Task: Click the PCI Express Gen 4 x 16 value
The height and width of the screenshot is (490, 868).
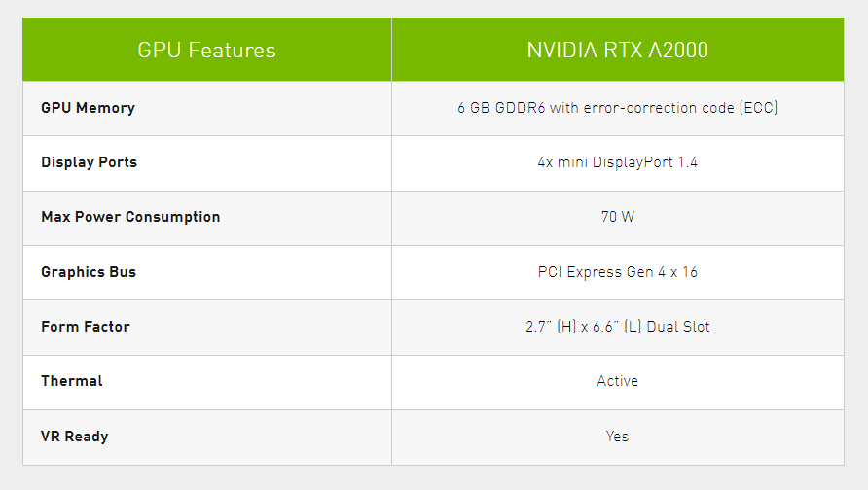Action: click(617, 272)
